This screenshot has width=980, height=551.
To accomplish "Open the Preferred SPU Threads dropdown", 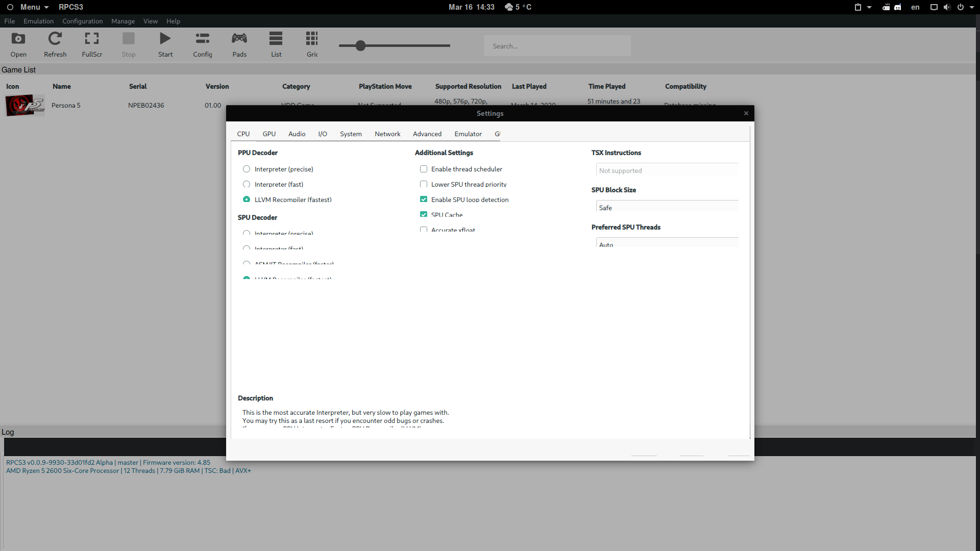I will pos(667,244).
